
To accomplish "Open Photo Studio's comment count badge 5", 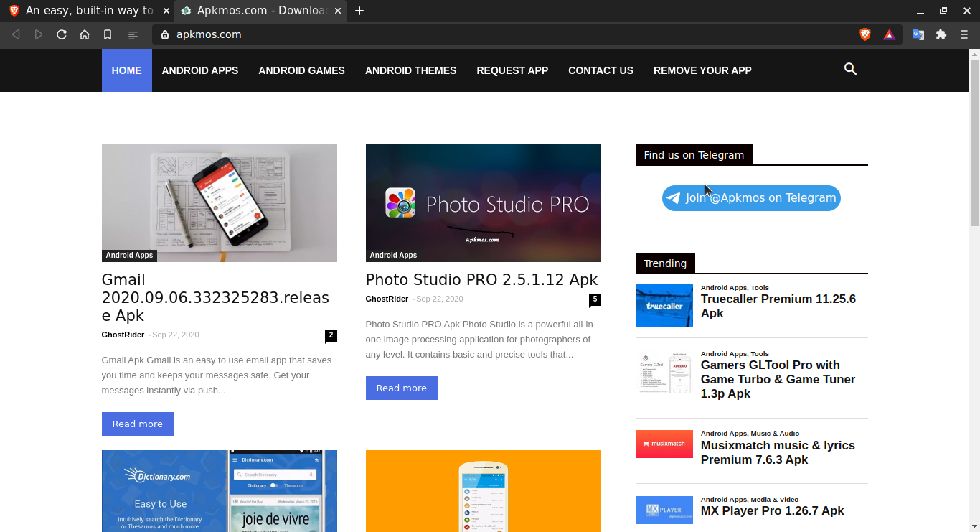I will pos(595,299).
